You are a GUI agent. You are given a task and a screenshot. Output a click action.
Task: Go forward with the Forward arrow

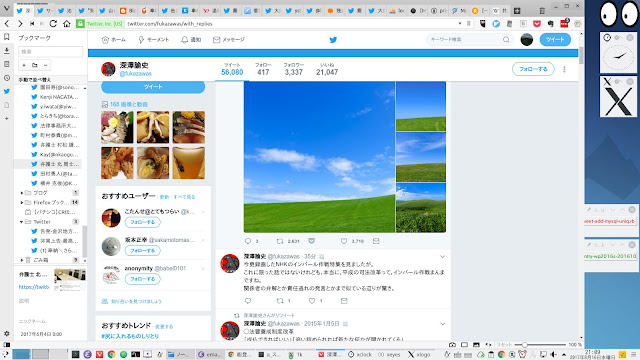click(x=20, y=24)
